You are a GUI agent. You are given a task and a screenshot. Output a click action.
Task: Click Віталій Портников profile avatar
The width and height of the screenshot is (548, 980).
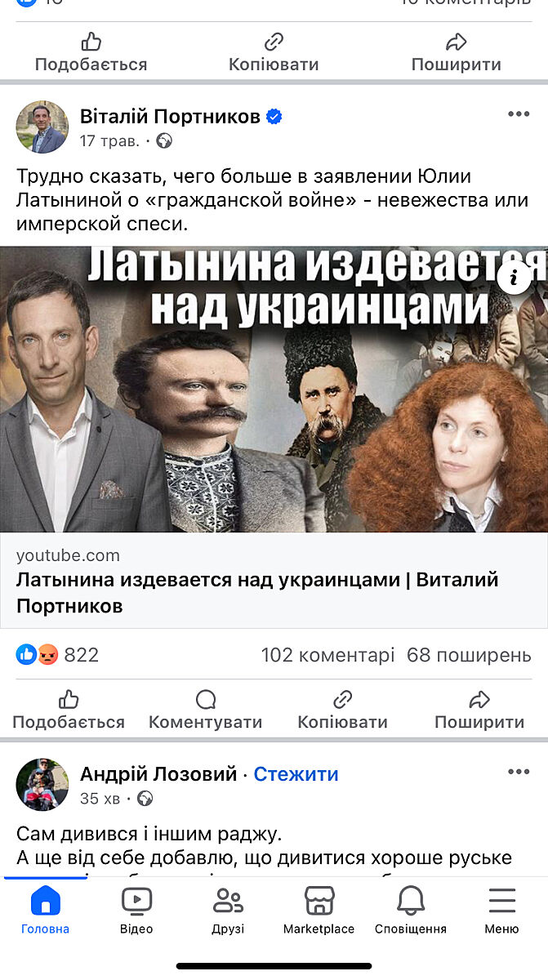42,127
